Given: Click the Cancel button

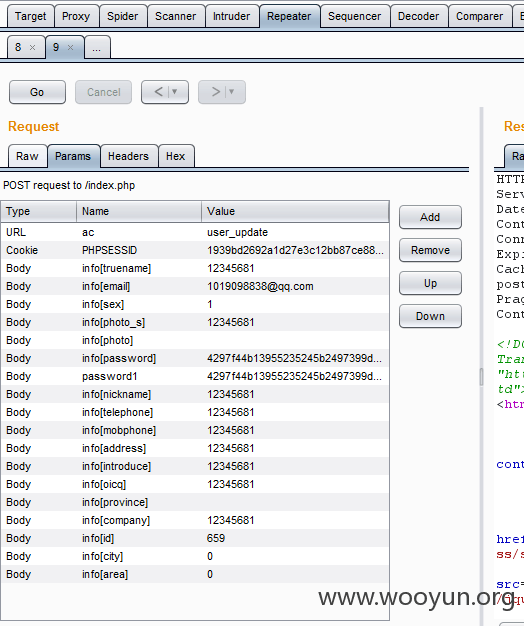Looking at the screenshot, I should 103,92.
